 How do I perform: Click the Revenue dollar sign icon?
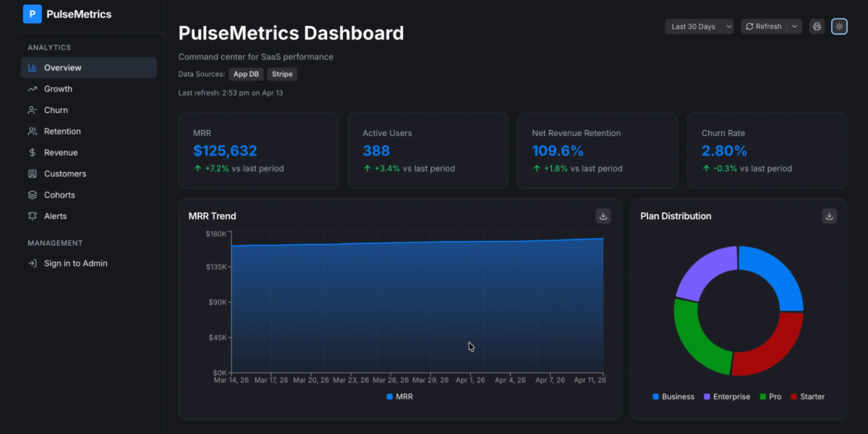tap(33, 153)
